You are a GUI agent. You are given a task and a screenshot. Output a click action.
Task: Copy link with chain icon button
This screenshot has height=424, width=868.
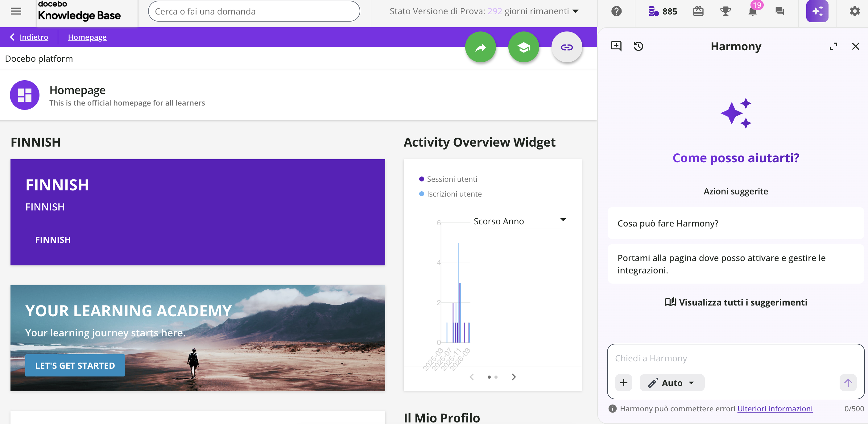(x=566, y=47)
